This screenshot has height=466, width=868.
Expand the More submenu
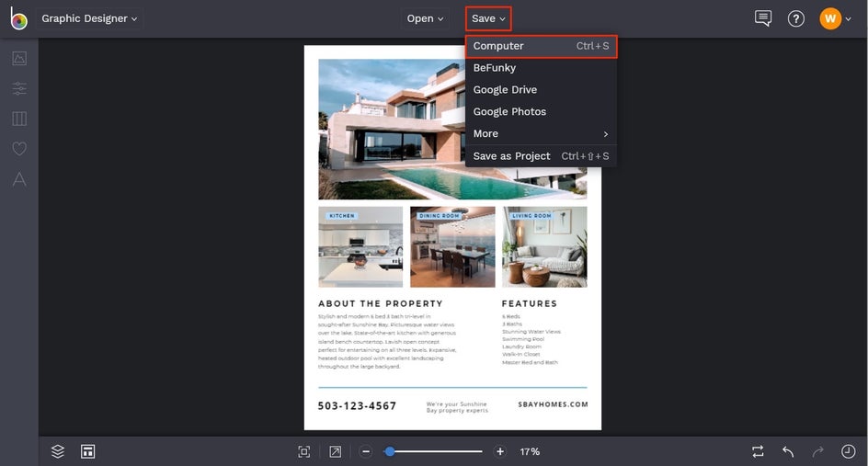pos(541,133)
